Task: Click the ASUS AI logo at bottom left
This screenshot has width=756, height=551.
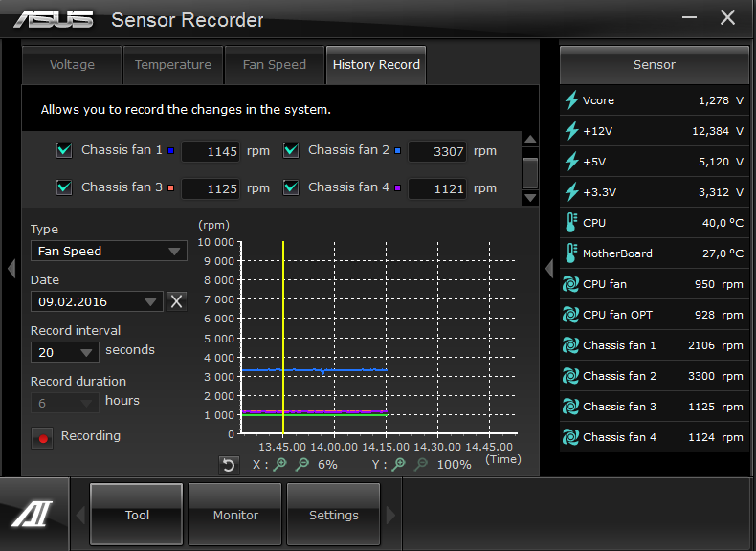Action: [x=33, y=514]
